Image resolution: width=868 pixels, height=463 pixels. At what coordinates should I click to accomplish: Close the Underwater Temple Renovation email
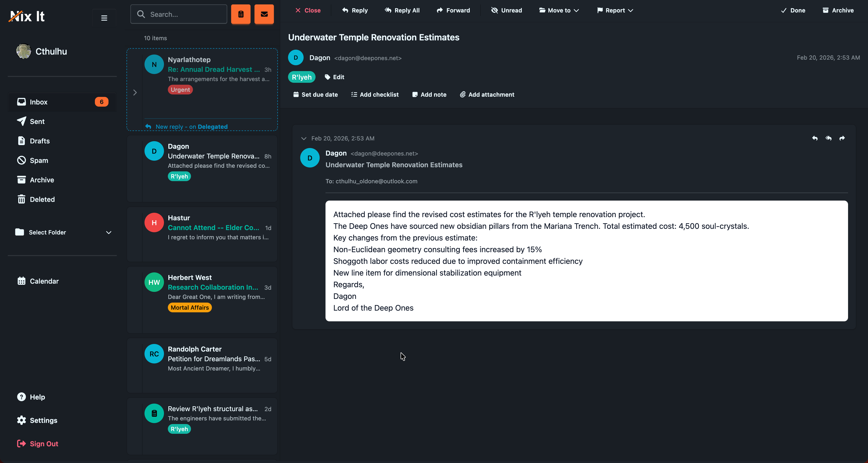[x=307, y=10]
